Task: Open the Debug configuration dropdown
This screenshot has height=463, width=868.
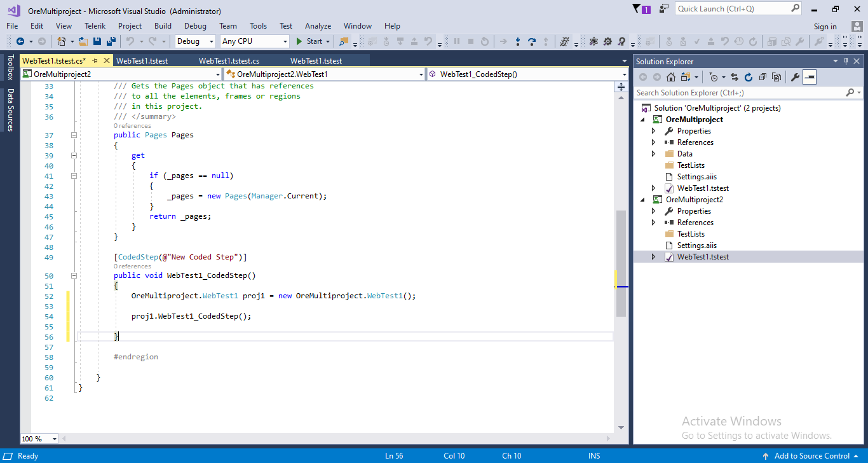Action: (x=195, y=41)
